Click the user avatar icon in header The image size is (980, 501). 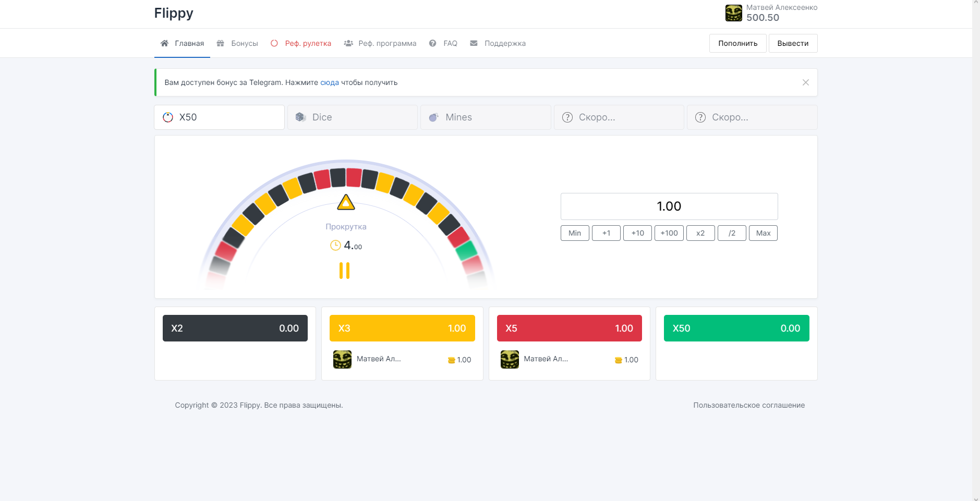pos(733,13)
